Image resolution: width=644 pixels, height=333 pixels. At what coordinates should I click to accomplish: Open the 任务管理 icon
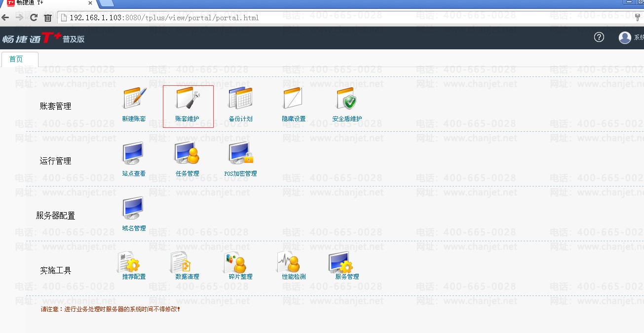[187, 153]
